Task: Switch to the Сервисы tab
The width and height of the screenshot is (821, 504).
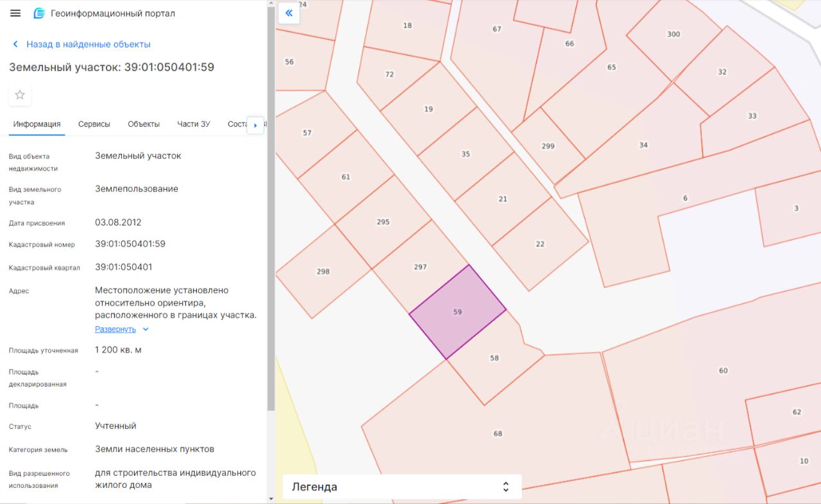Action: pyautogui.click(x=94, y=124)
